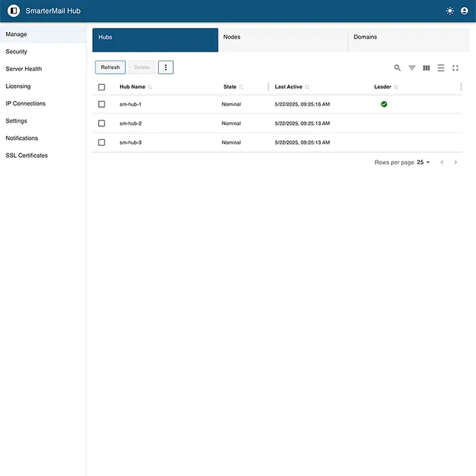The height and width of the screenshot is (476, 476).
Task: Click sm-hub-3 Last Active timestamp
Action: pos(303,142)
